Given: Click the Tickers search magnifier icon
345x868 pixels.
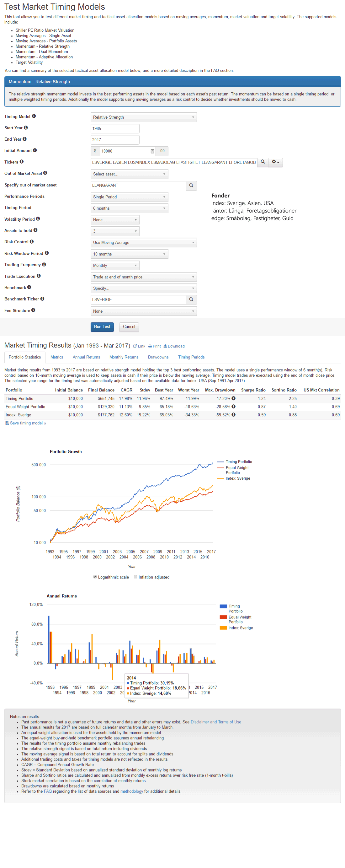Looking at the screenshot, I should point(263,162).
